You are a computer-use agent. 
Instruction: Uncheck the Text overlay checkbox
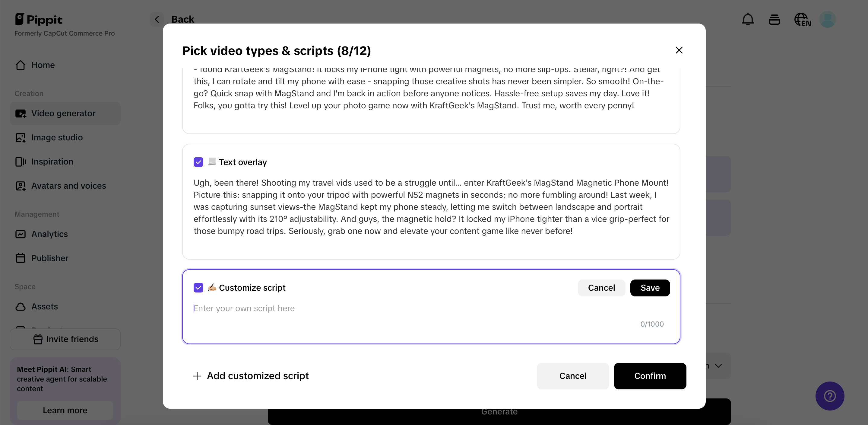[x=198, y=162]
